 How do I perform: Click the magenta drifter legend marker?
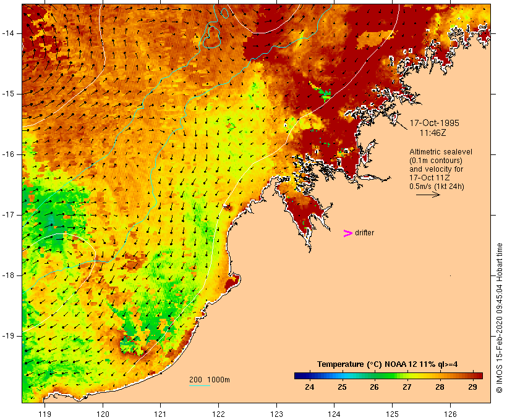pos(348,233)
